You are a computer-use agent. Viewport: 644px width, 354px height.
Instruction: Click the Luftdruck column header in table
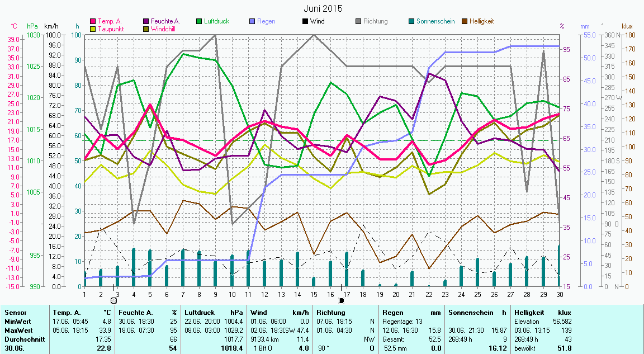(x=199, y=313)
